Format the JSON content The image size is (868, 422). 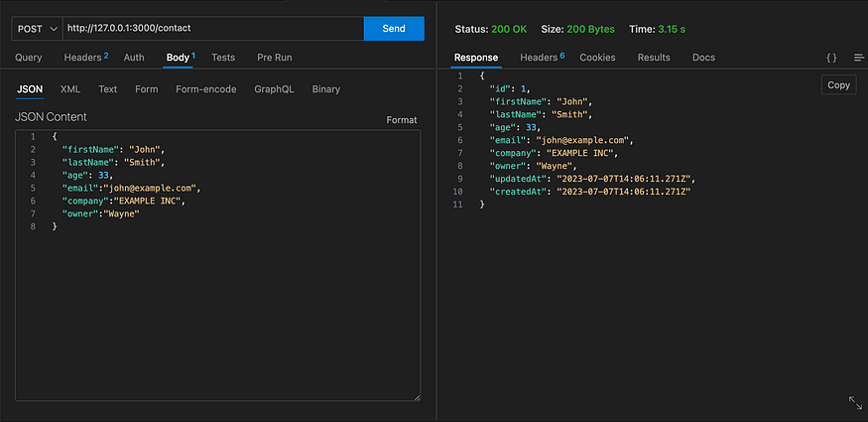402,120
